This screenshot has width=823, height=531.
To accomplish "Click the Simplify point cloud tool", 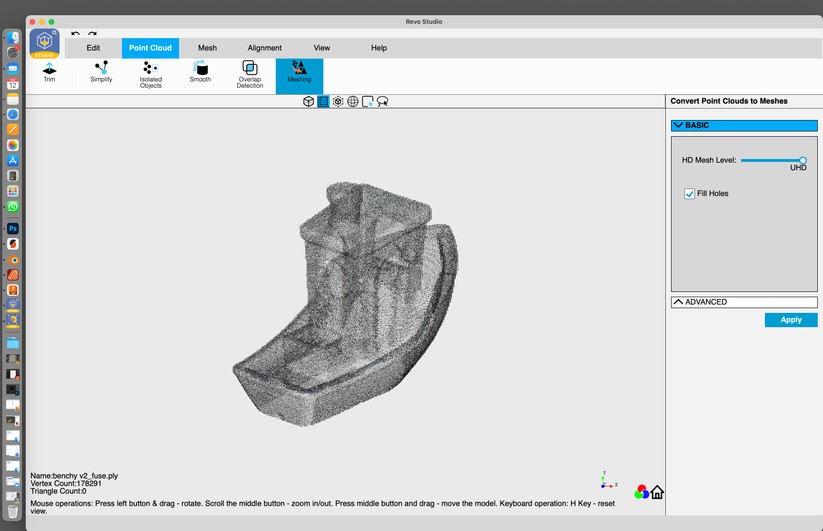I will tap(101, 72).
